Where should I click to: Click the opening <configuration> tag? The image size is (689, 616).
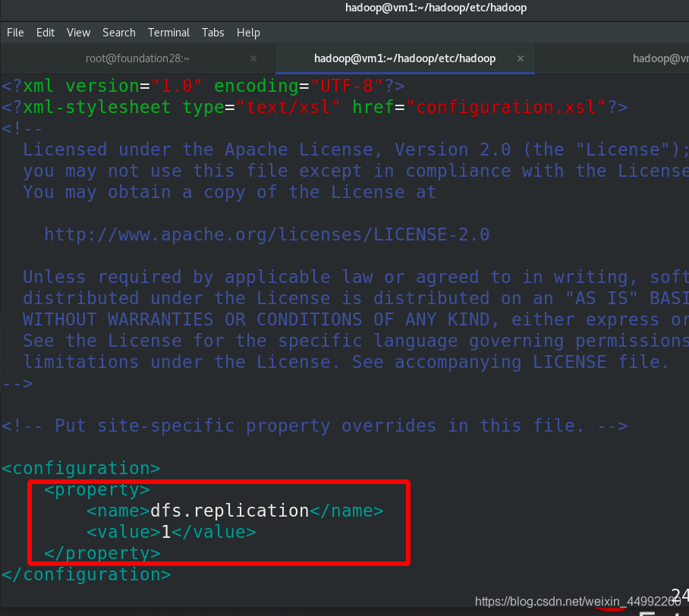pos(81,468)
